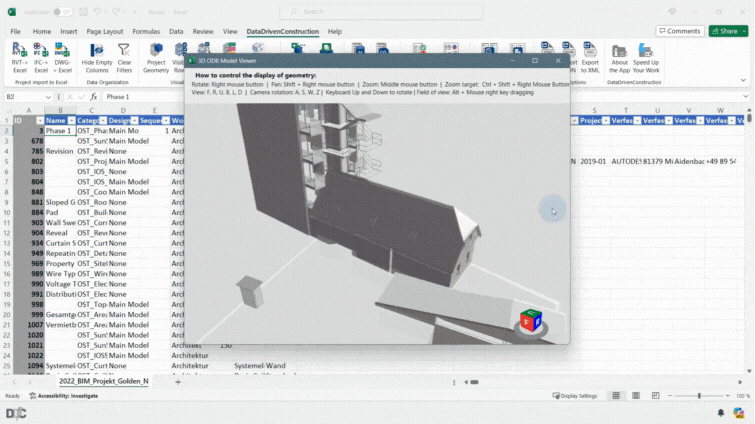Click the Search box in title bar
The image size is (755, 424).
click(380, 12)
